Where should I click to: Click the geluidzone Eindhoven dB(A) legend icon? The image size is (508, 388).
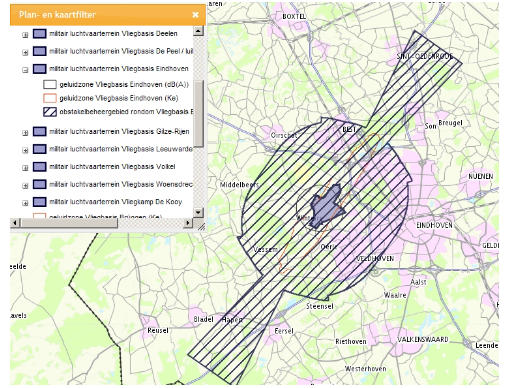pos(50,84)
